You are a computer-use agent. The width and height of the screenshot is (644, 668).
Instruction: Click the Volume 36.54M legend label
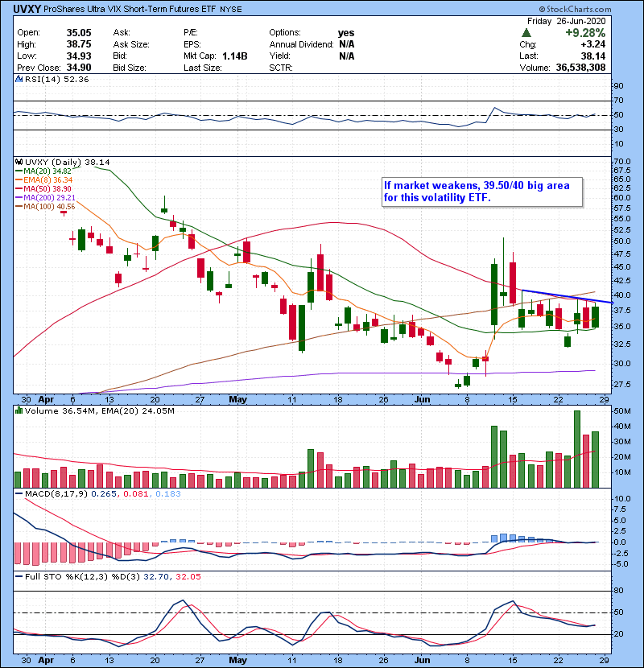click(61, 410)
